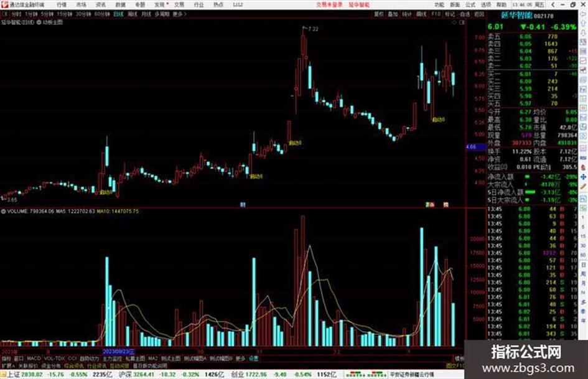Click the 叠加 overlay button

tap(393, 14)
